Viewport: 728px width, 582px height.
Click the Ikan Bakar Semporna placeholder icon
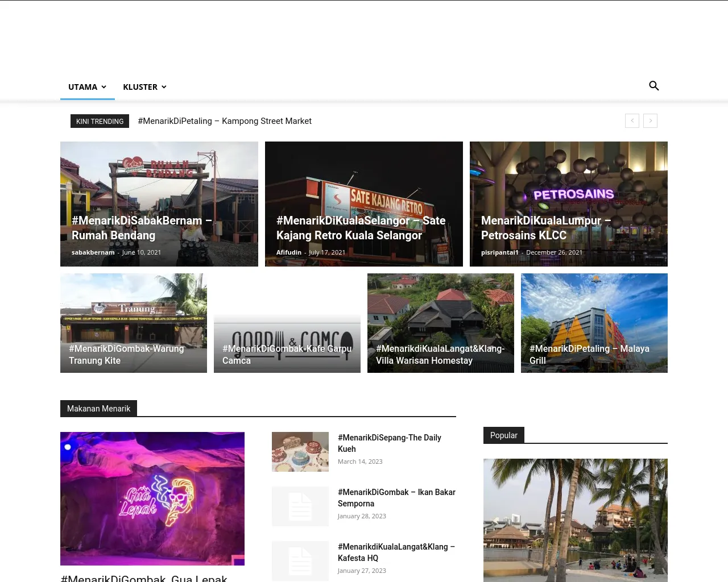click(300, 506)
